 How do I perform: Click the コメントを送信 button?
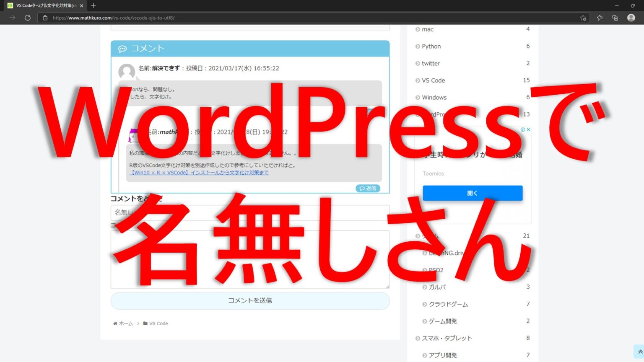point(250,300)
